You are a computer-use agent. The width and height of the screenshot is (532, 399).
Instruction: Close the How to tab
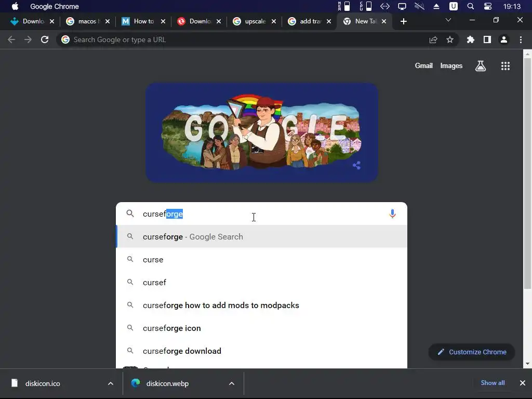[x=163, y=21]
